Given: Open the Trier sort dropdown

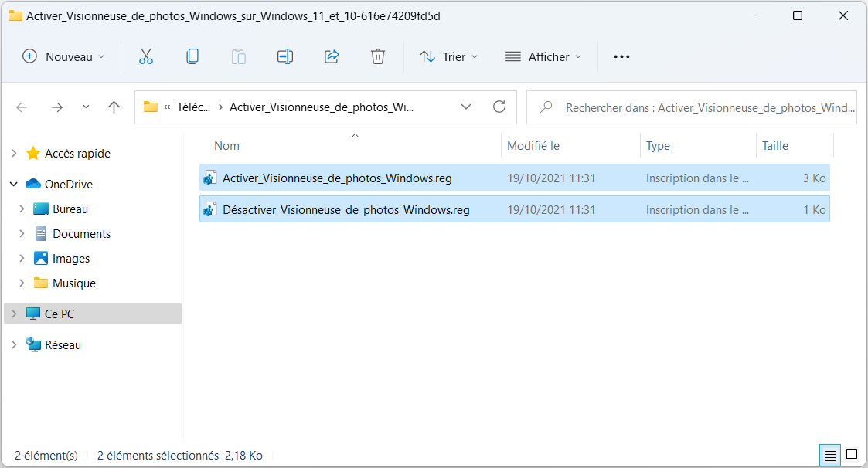Looking at the screenshot, I should point(448,56).
